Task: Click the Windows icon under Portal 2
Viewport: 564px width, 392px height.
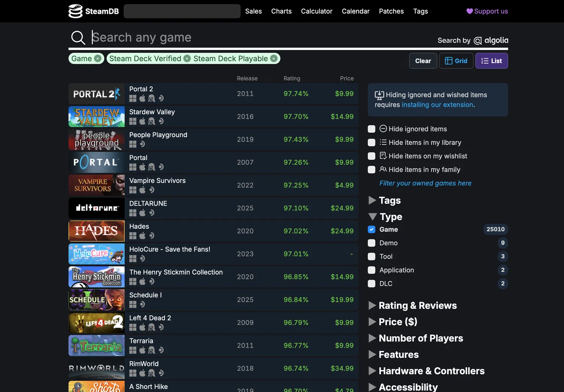Action: pos(133,98)
